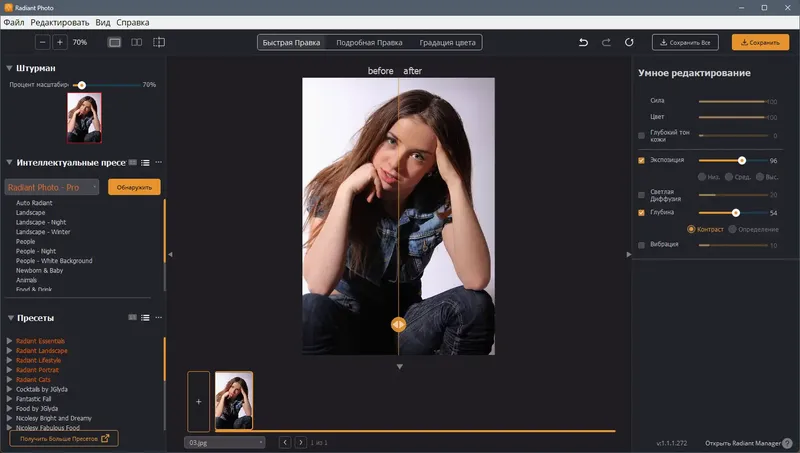Image resolution: width=800 pixels, height=453 pixels.
Task: Open the Radiant Photo - Pro dropdown
Action: [x=52, y=187]
